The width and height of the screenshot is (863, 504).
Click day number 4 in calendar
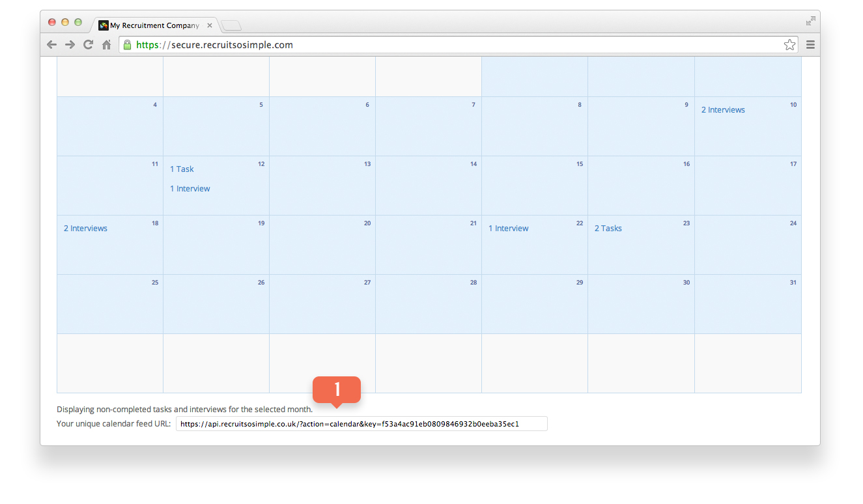[x=155, y=105]
